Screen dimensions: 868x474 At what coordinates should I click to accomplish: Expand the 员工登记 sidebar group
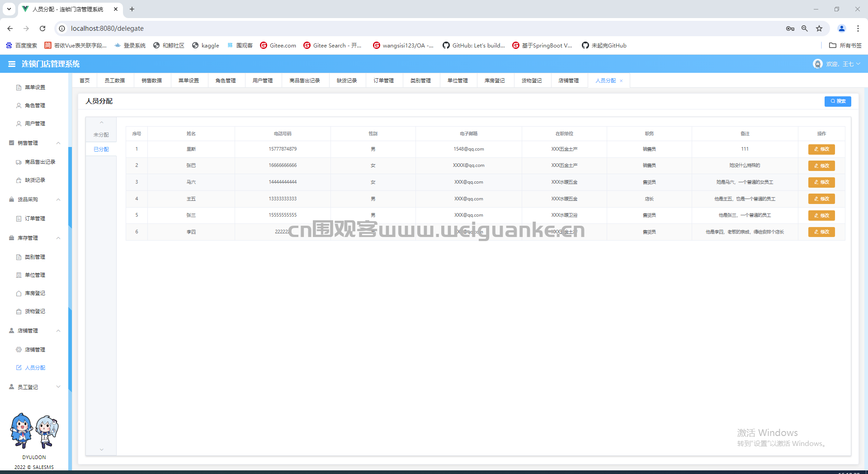34,387
